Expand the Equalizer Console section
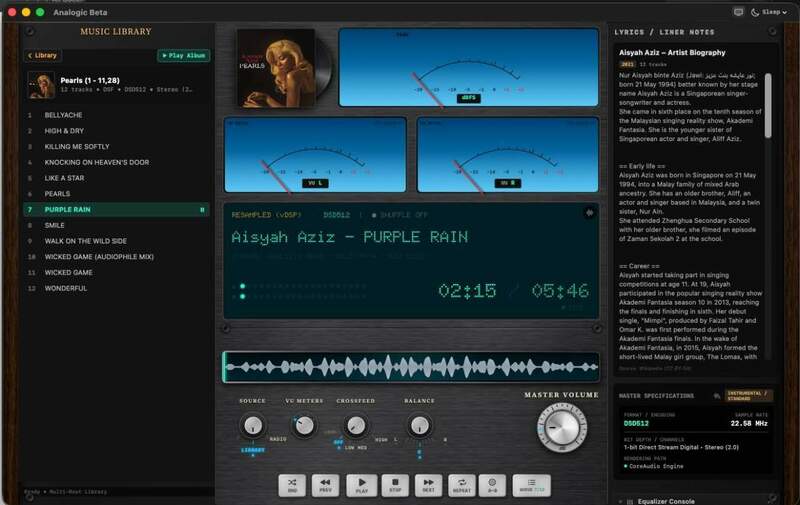800x505 pixels. [x=666, y=501]
